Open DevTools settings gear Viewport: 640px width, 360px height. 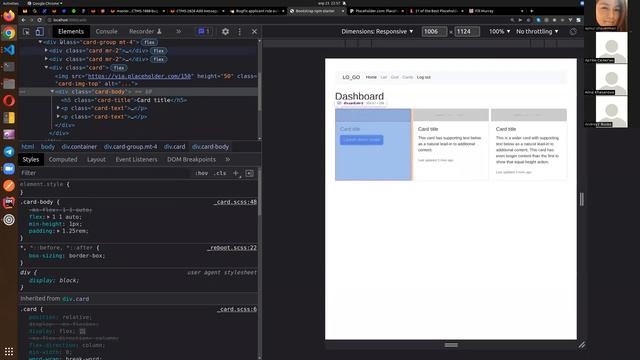225,31
